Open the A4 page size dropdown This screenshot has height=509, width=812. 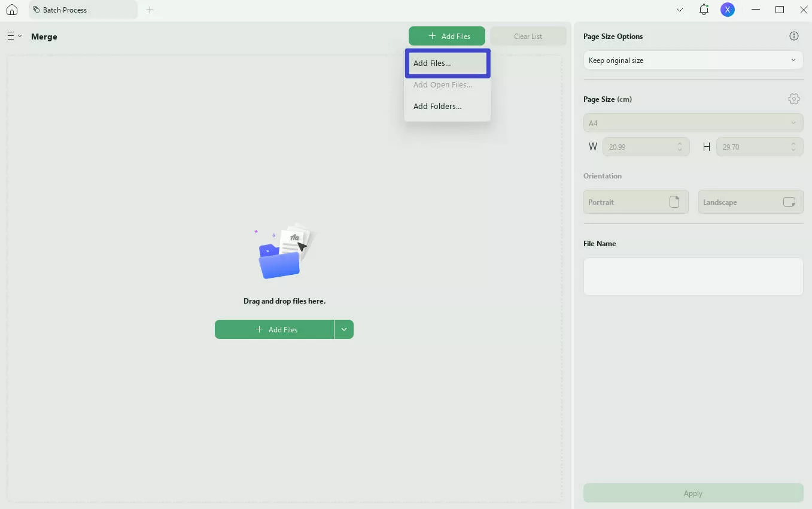(x=693, y=123)
